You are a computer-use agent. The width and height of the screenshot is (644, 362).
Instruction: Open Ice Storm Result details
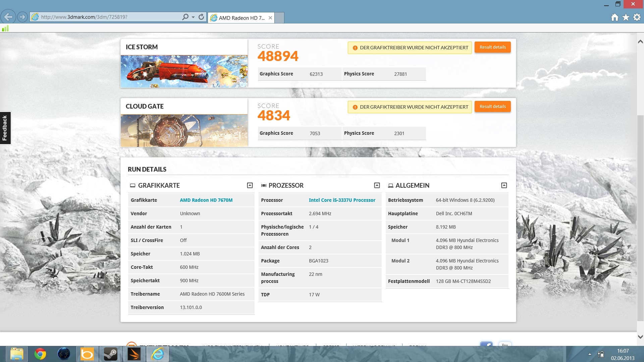pyautogui.click(x=492, y=47)
